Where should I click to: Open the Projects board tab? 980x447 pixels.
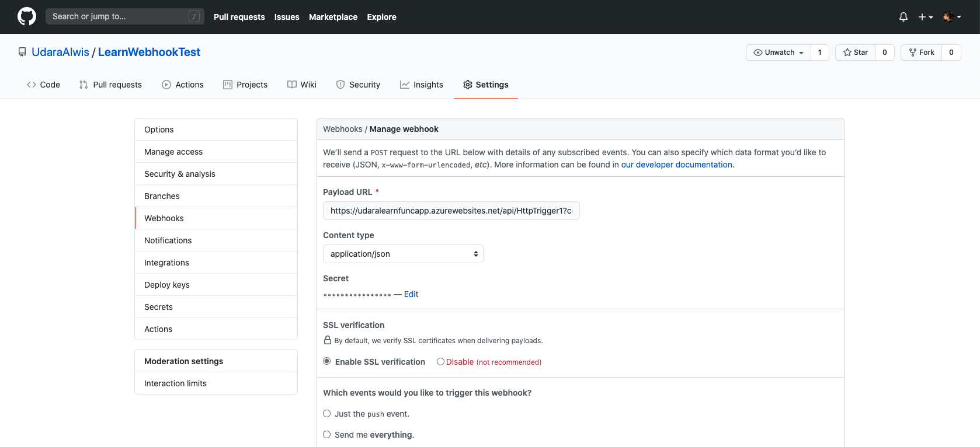(245, 85)
